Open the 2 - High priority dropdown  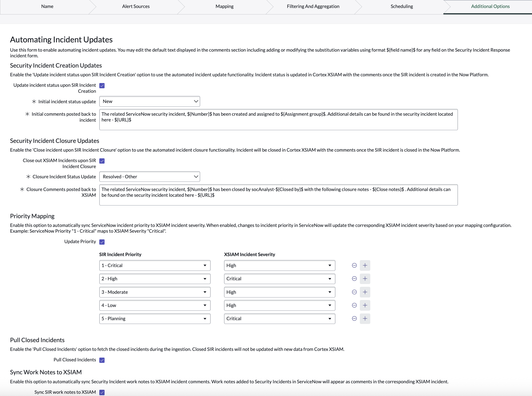point(155,279)
